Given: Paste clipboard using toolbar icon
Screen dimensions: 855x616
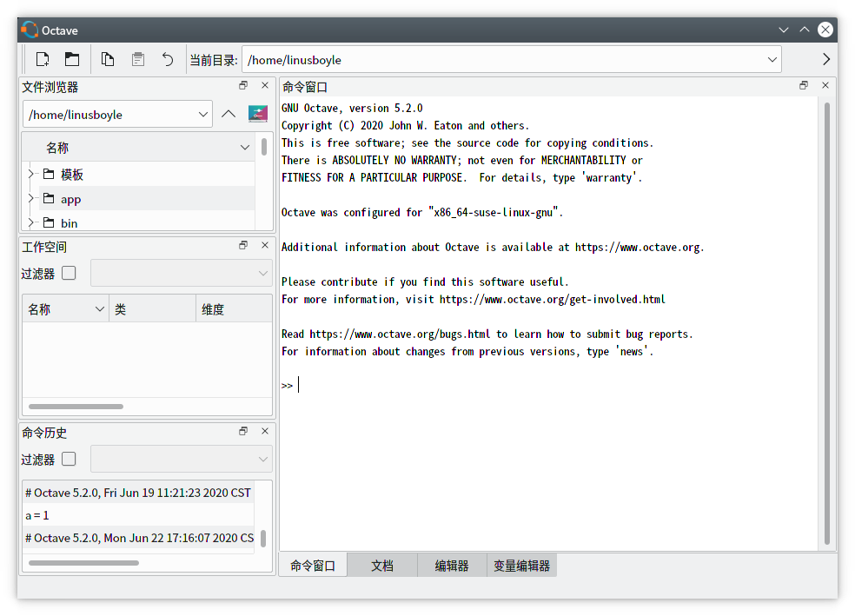Looking at the screenshot, I should [138, 59].
